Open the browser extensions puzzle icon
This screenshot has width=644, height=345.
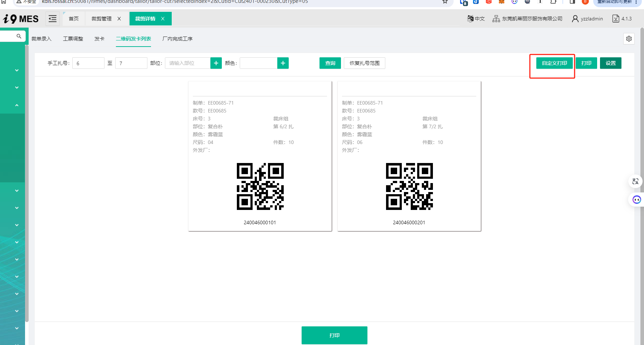point(553,1)
